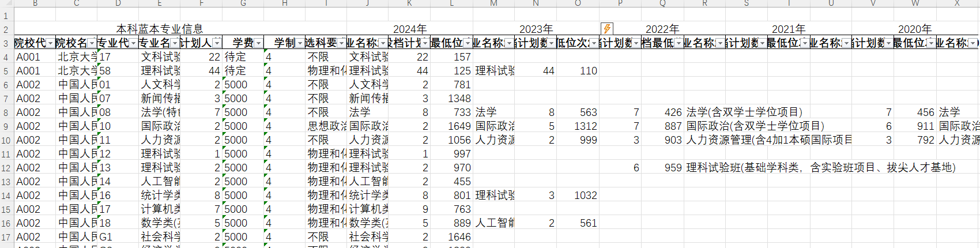Select the 待定 tuition cell in row 5
The width and height of the screenshot is (980, 248).
(243, 71)
